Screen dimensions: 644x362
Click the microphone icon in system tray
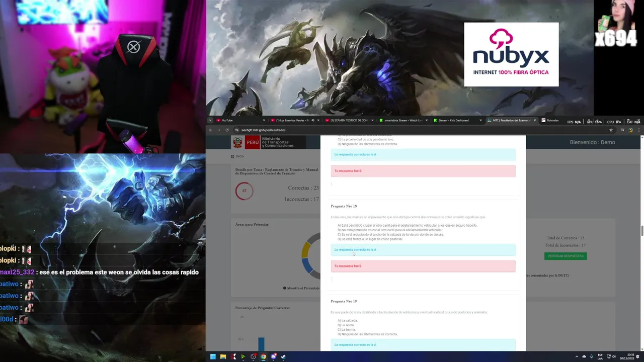coord(591,356)
